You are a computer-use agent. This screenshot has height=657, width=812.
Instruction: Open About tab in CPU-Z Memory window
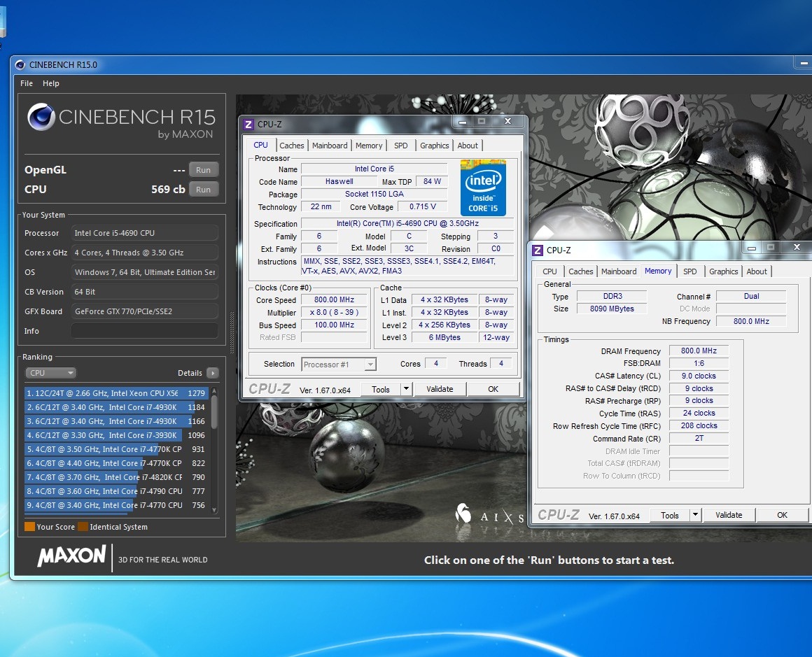coord(757,271)
